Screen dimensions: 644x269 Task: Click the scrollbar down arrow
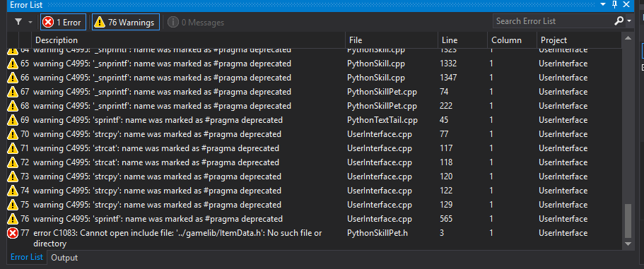628,244
